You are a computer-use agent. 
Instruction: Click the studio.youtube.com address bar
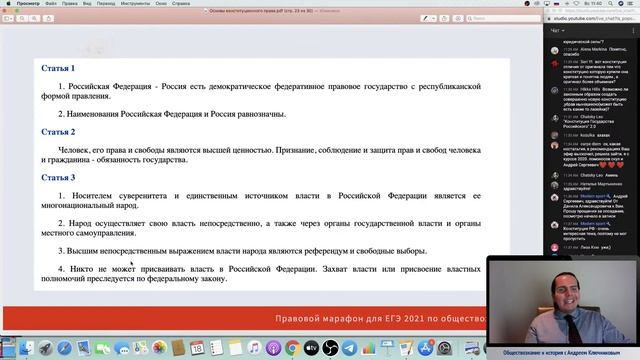tap(593, 19)
